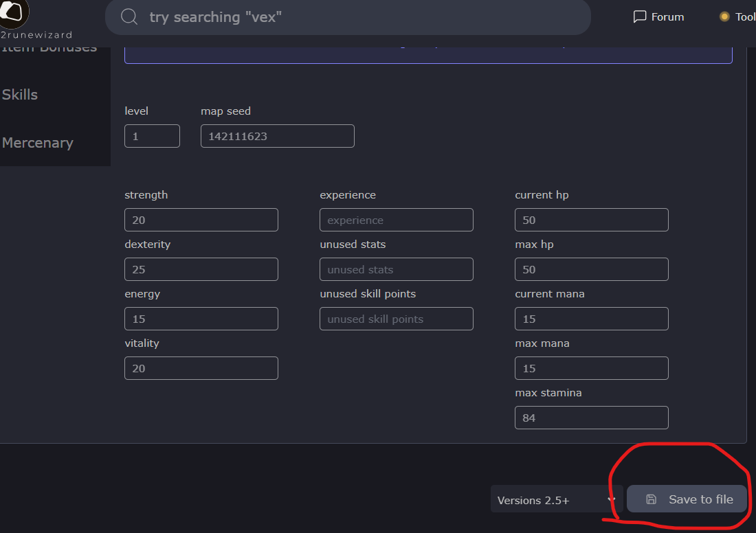Click the energy input field
The width and height of the screenshot is (756, 533).
click(201, 319)
